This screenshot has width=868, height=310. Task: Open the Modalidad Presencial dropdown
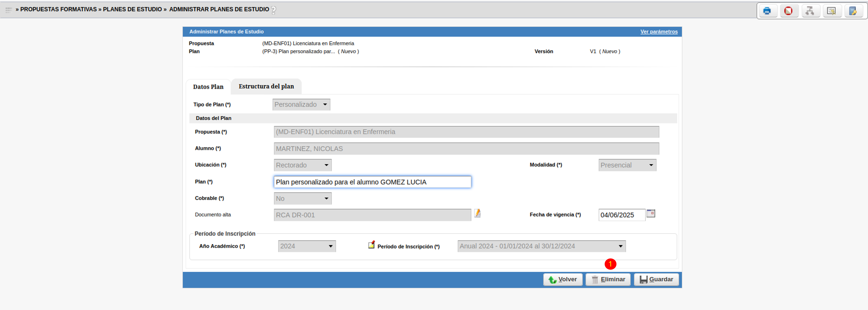coord(627,165)
